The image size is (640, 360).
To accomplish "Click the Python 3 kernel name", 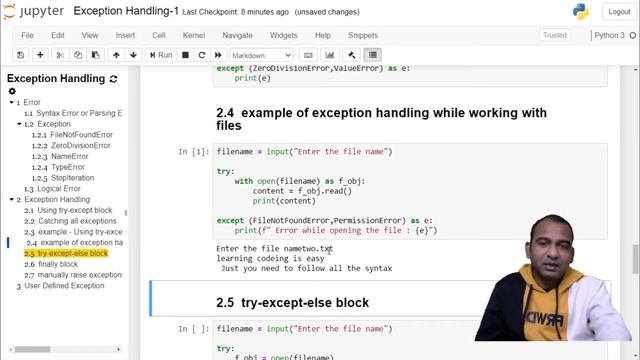I will pos(609,36).
